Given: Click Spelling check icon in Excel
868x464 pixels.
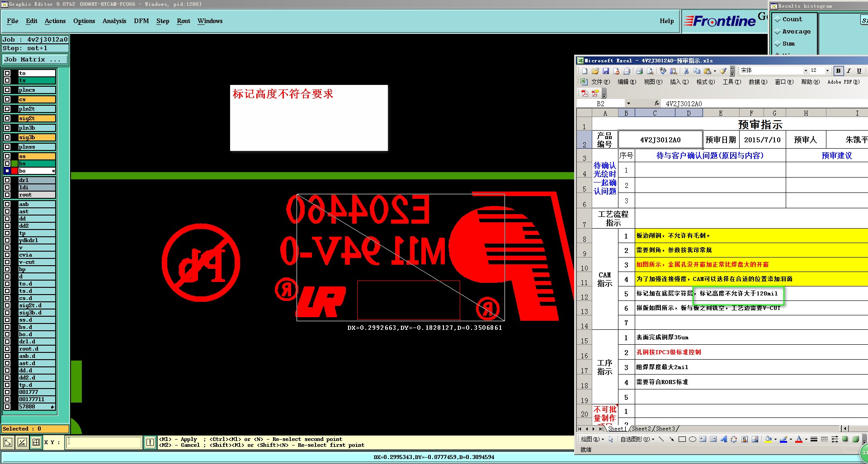Looking at the screenshot, I should pos(663,71).
